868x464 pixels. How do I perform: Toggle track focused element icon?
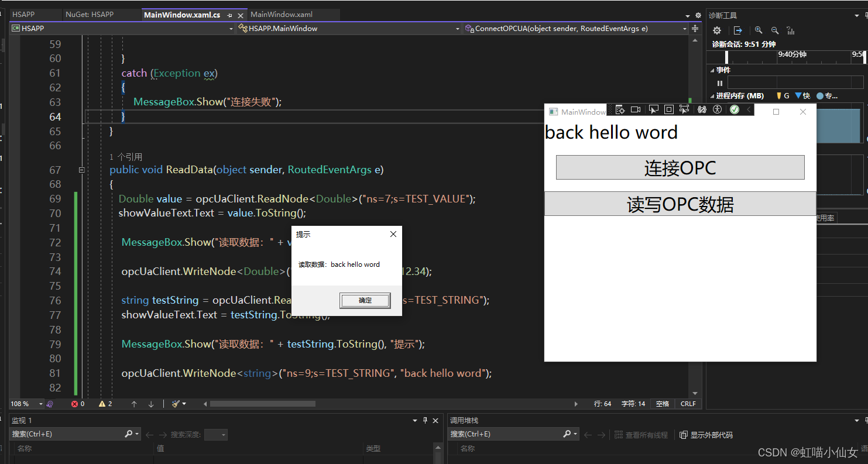coord(684,109)
